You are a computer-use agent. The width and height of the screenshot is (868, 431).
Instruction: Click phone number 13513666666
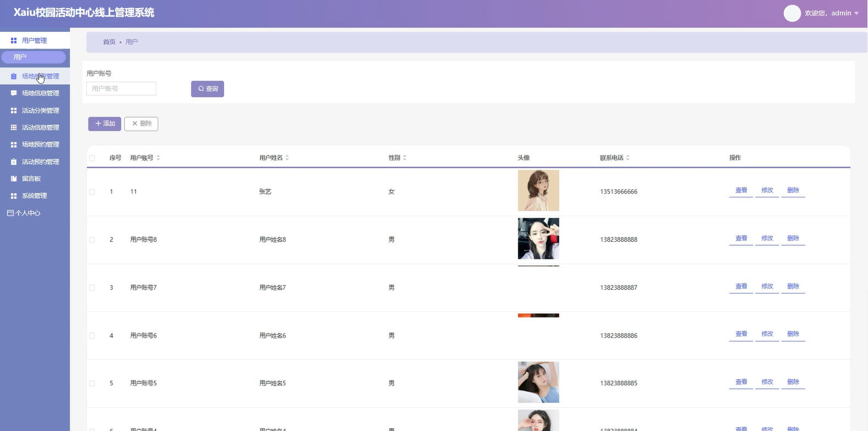click(x=618, y=192)
